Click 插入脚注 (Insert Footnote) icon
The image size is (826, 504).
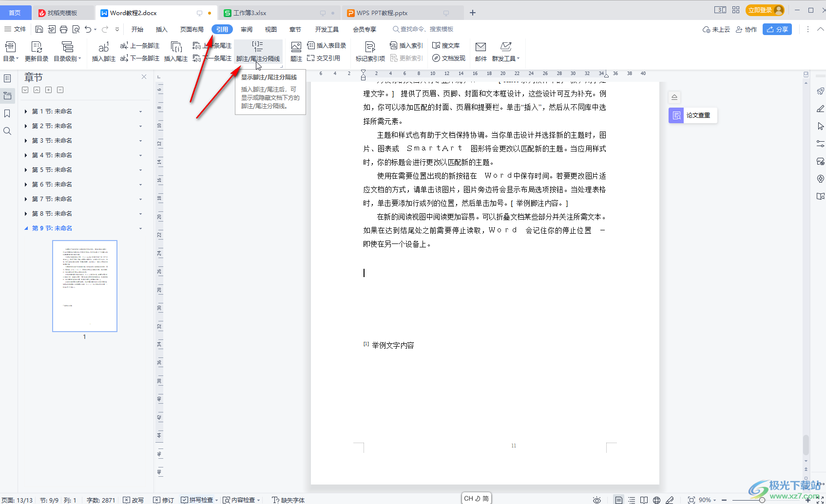103,51
